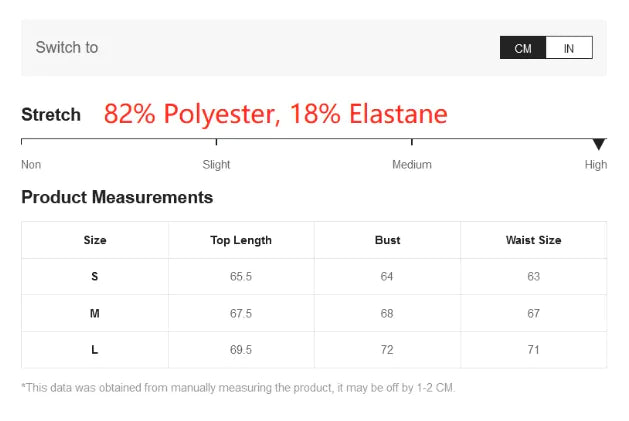Select the size S row label

pyautogui.click(x=95, y=277)
